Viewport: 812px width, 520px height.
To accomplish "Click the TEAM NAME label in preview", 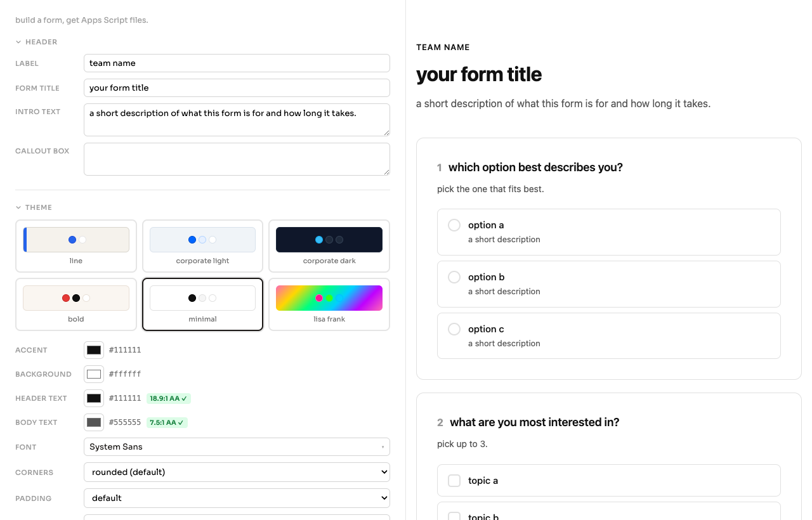I will tap(443, 48).
